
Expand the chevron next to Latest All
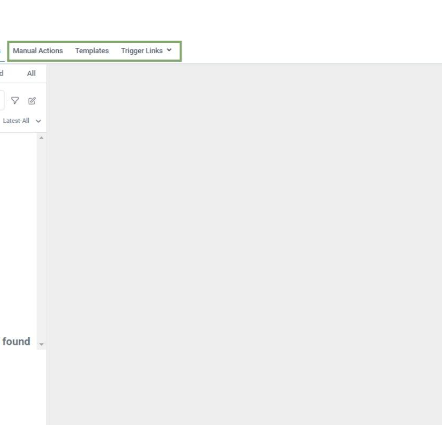pos(38,121)
